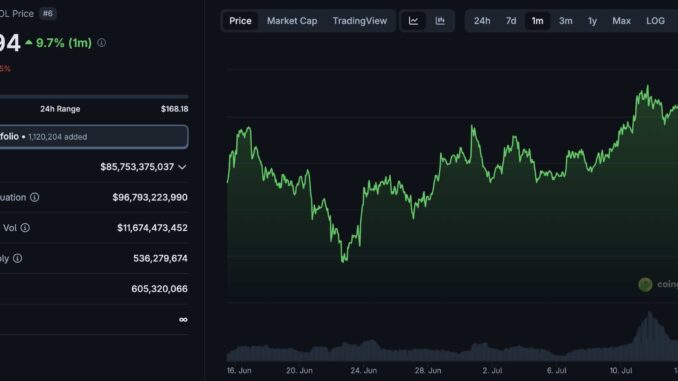678x381 pixels.
Task: Choose the 3m time range
Action: 565,21
